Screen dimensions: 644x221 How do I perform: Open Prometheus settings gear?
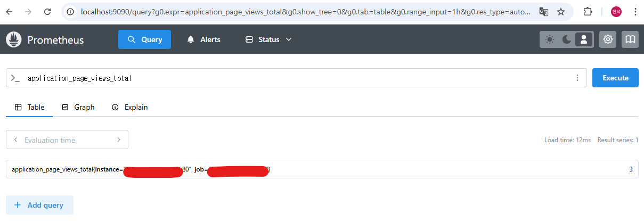pyautogui.click(x=608, y=39)
